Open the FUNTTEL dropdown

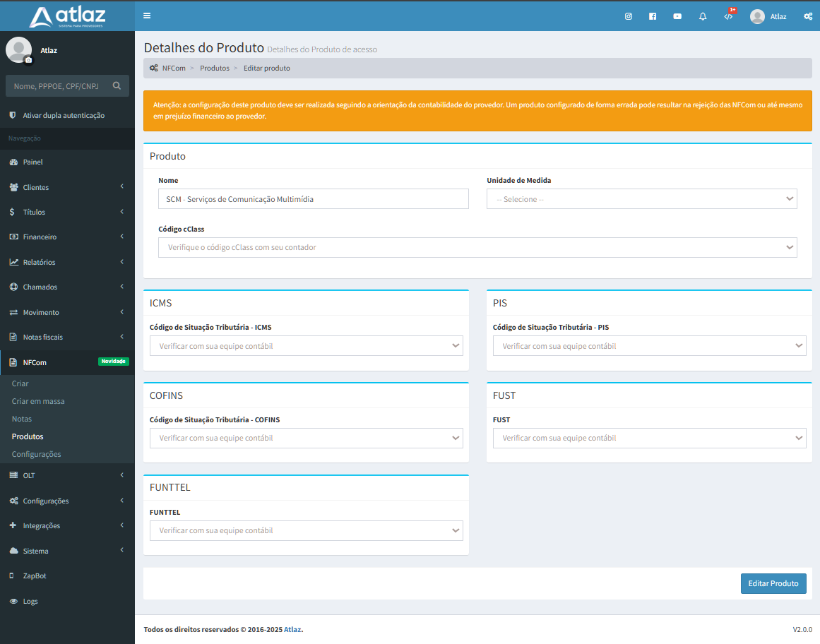pyautogui.click(x=306, y=530)
